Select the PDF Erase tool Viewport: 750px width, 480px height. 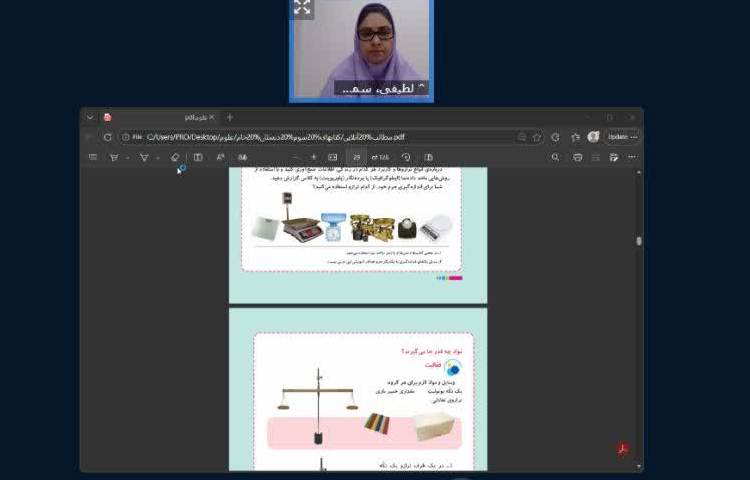(x=175, y=157)
